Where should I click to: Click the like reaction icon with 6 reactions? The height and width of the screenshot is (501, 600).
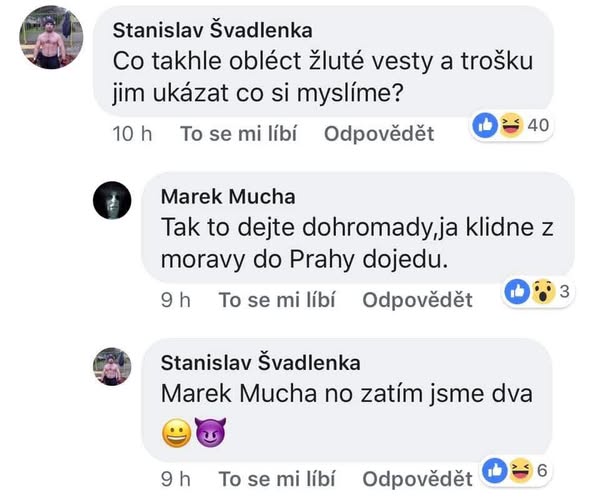coord(495,471)
